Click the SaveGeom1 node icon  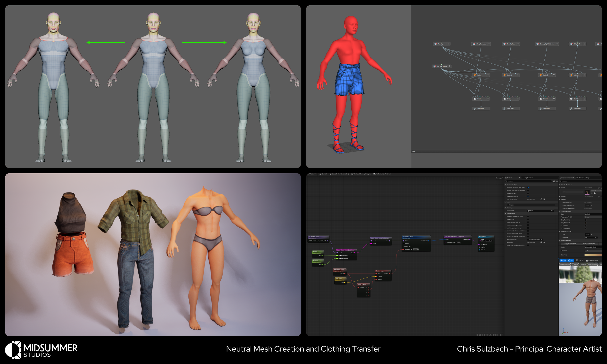coord(505,108)
